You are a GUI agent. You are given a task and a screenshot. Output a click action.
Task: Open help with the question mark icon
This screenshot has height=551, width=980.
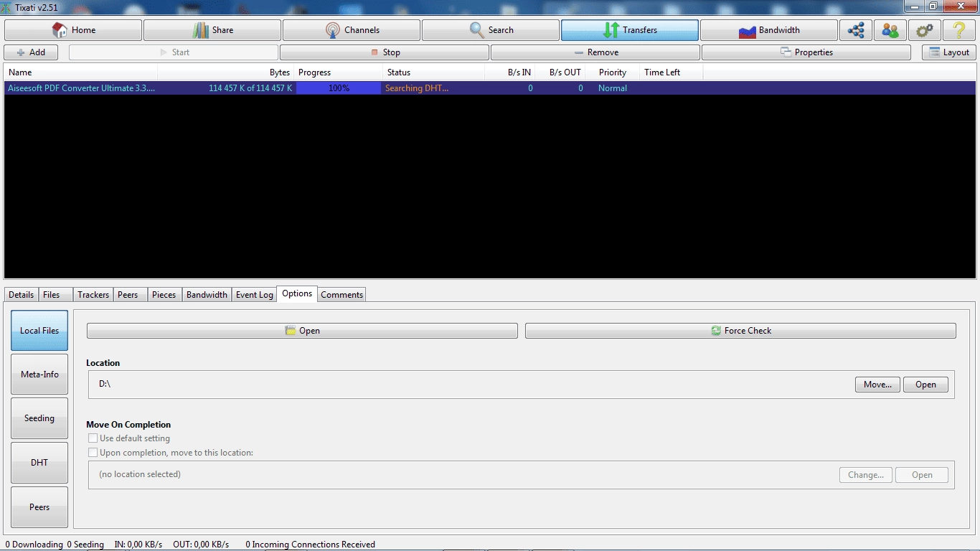(958, 30)
